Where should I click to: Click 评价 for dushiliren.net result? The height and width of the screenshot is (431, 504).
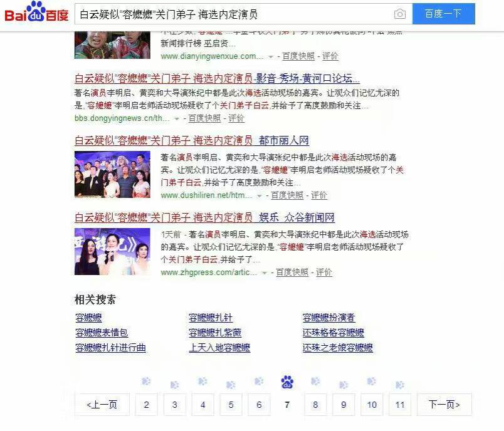pyautogui.click(x=319, y=195)
